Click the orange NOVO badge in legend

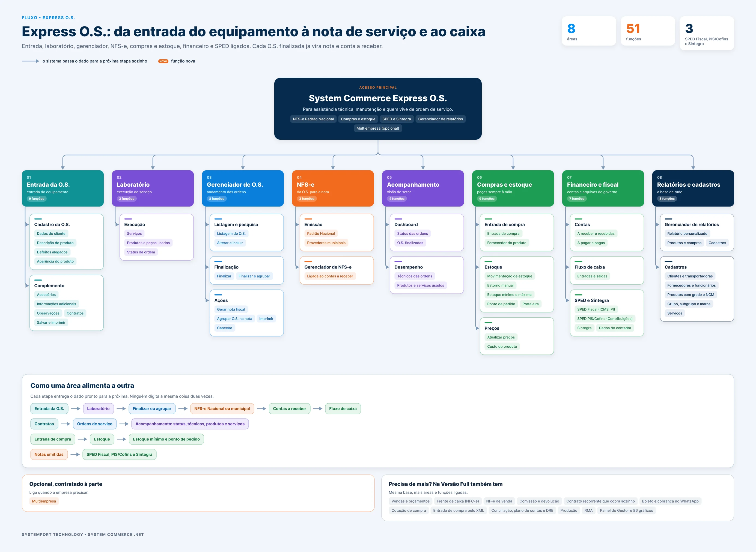click(x=163, y=61)
